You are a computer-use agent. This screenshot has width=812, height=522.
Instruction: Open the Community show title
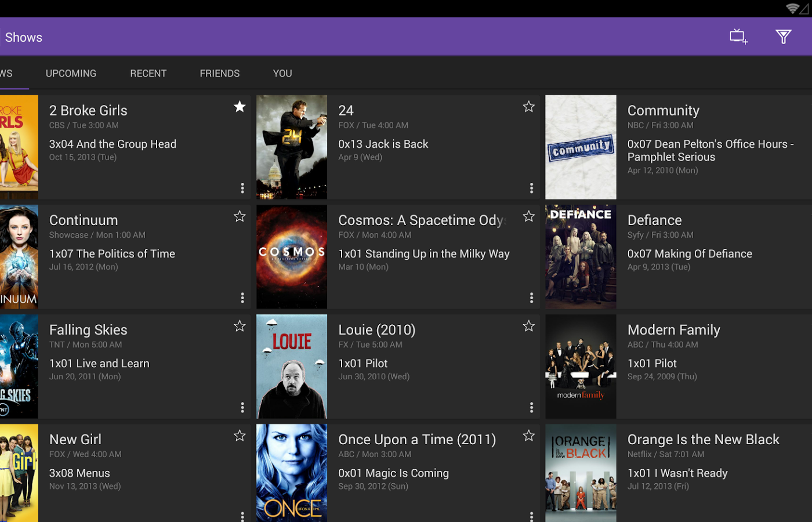point(663,110)
